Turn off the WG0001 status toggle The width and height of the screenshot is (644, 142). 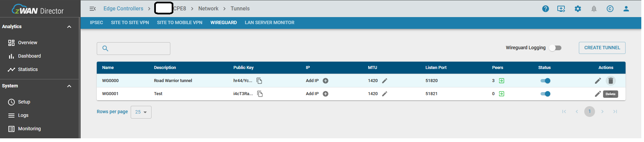[545, 94]
